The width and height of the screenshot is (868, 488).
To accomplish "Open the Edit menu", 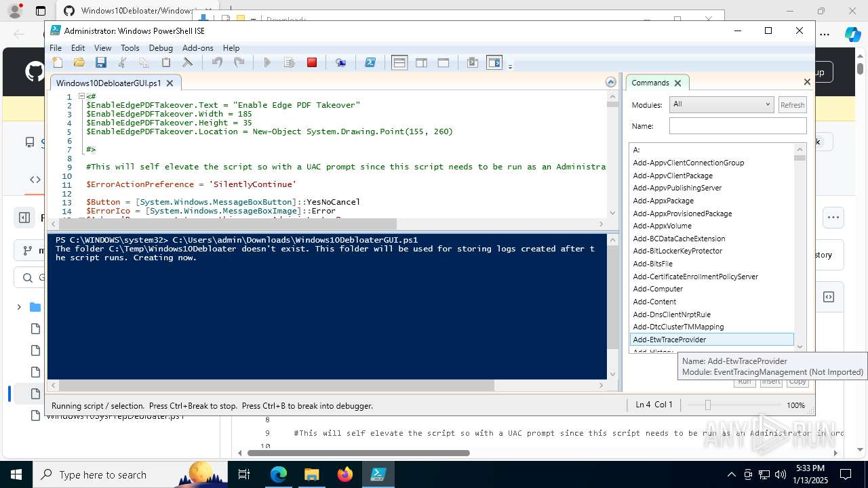I will click(78, 48).
